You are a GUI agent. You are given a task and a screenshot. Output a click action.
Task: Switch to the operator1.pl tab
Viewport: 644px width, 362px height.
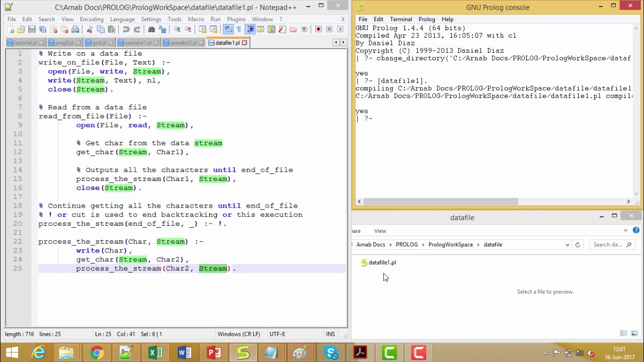138,43
